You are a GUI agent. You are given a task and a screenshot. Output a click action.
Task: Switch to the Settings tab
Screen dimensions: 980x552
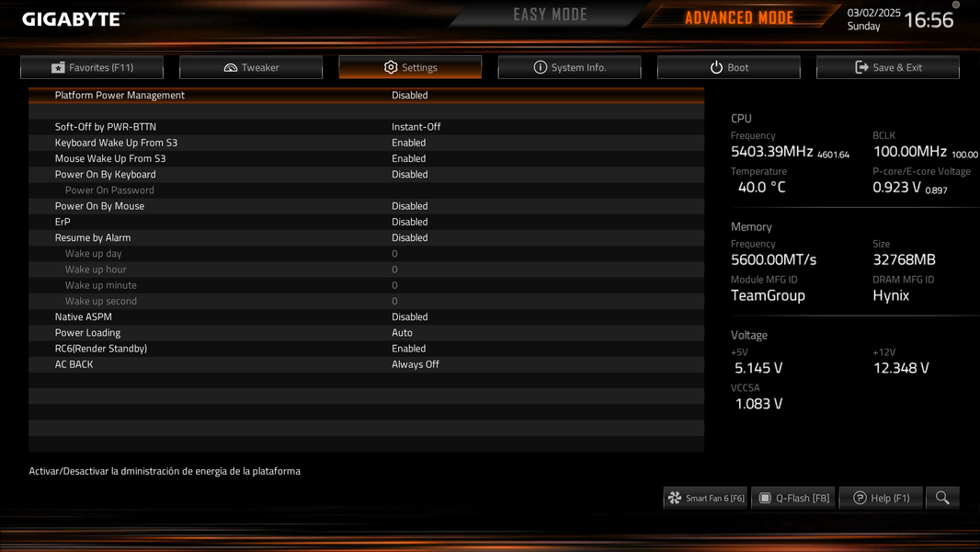[410, 67]
